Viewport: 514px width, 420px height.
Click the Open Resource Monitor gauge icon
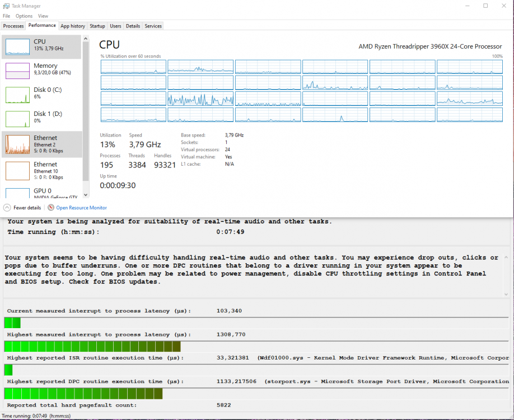coord(51,208)
